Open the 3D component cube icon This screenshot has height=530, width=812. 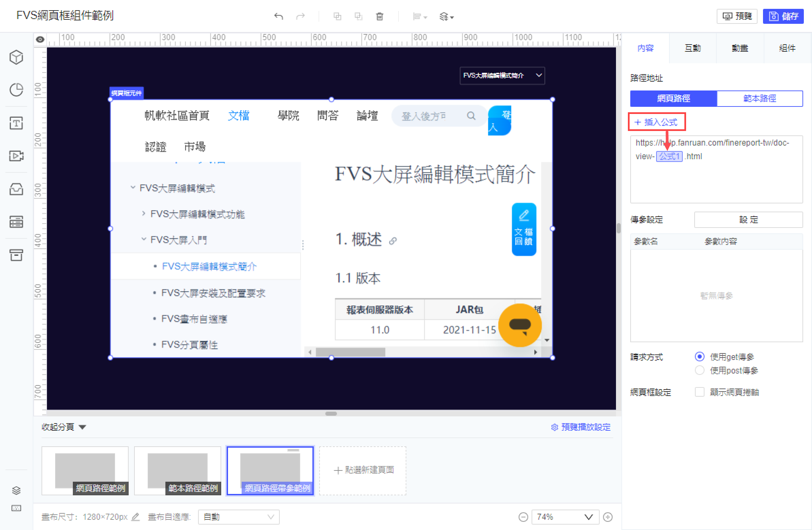click(x=16, y=57)
